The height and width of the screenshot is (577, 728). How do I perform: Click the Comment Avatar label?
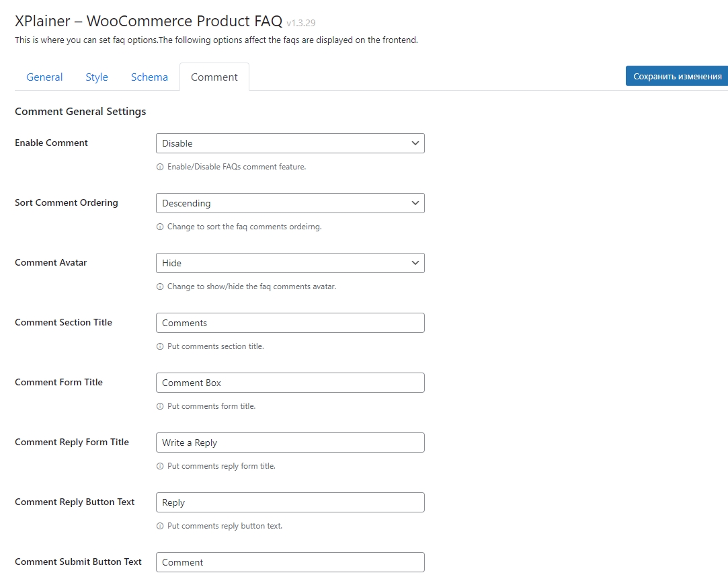coord(50,262)
